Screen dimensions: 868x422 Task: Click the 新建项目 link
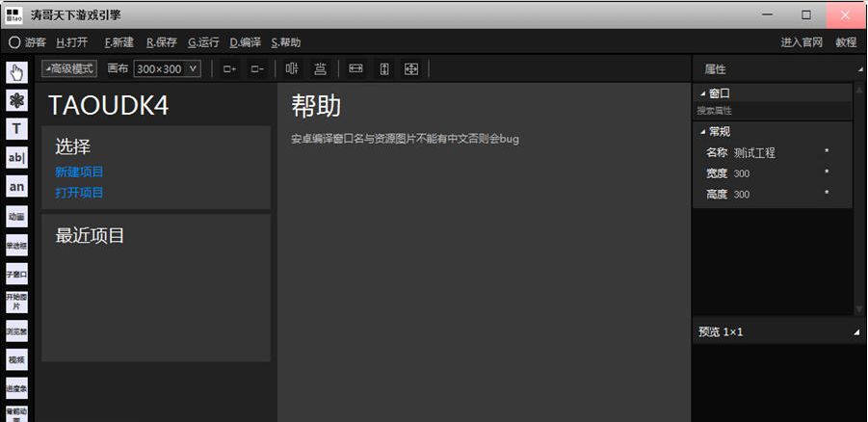79,171
